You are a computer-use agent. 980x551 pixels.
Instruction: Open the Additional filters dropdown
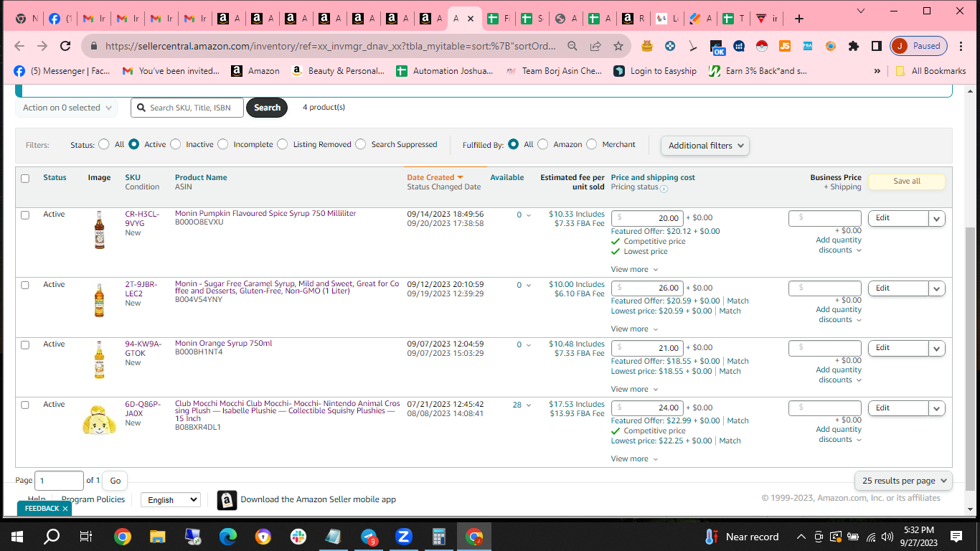[705, 146]
